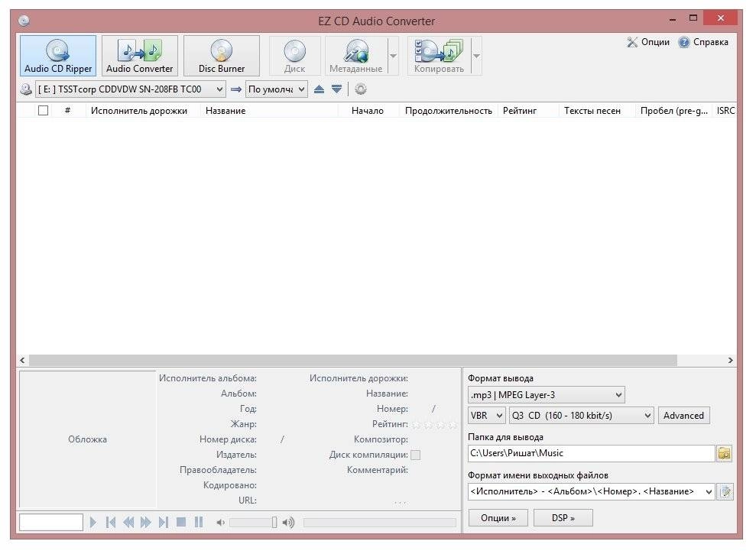Click the playback position progress bar
The image size is (756, 554).
(380, 523)
